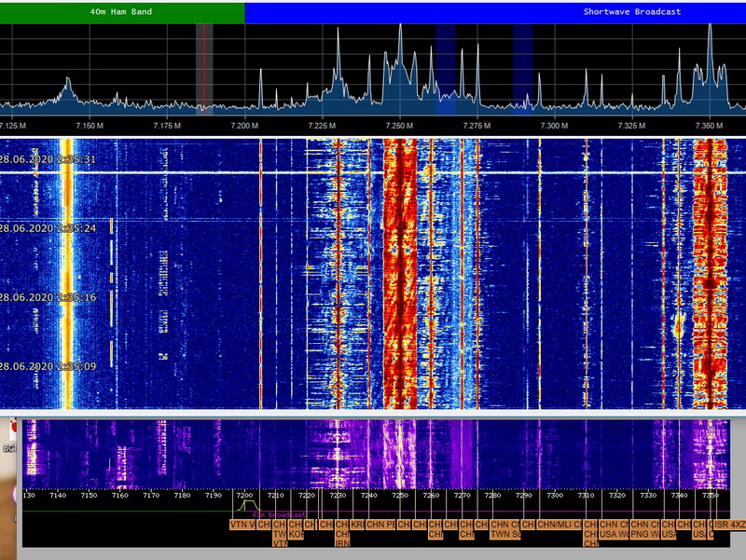746x560 pixels.
Task: Select the KRE station label near 7235
Action: tap(357, 525)
